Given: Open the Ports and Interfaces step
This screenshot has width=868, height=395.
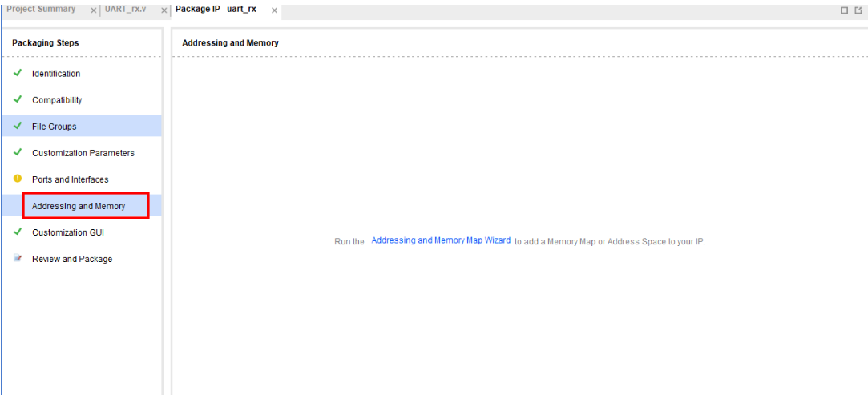Looking at the screenshot, I should click(x=71, y=179).
